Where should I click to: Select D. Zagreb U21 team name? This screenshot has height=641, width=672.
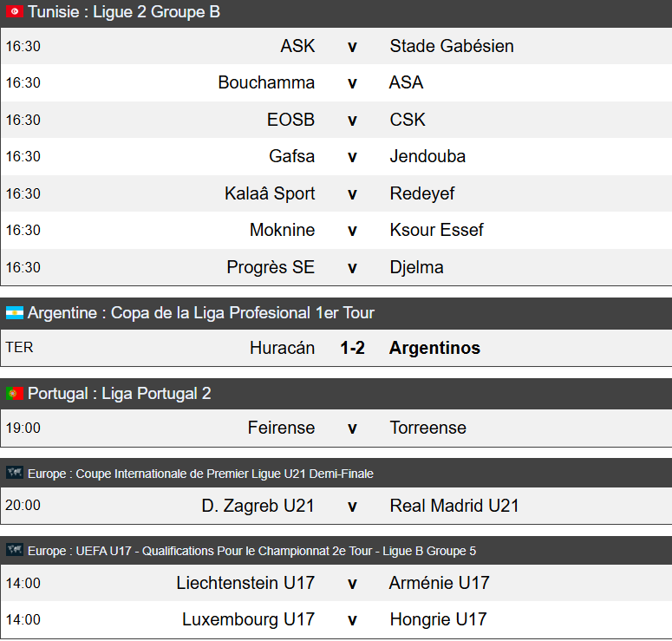[258, 506]
